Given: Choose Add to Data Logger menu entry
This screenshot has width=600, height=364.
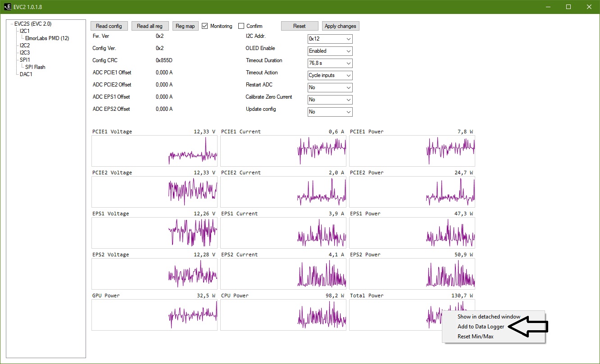Looking at the screenshot, I should 481,327.
